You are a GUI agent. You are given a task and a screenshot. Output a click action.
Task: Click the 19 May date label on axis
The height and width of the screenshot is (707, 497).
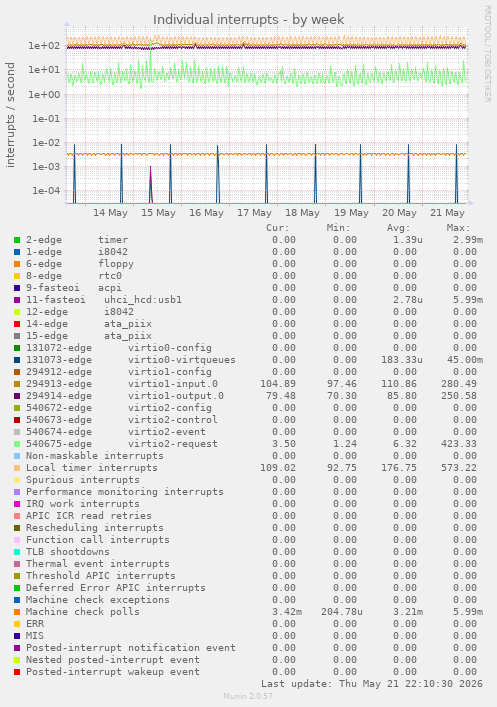(x=351, y=212)
